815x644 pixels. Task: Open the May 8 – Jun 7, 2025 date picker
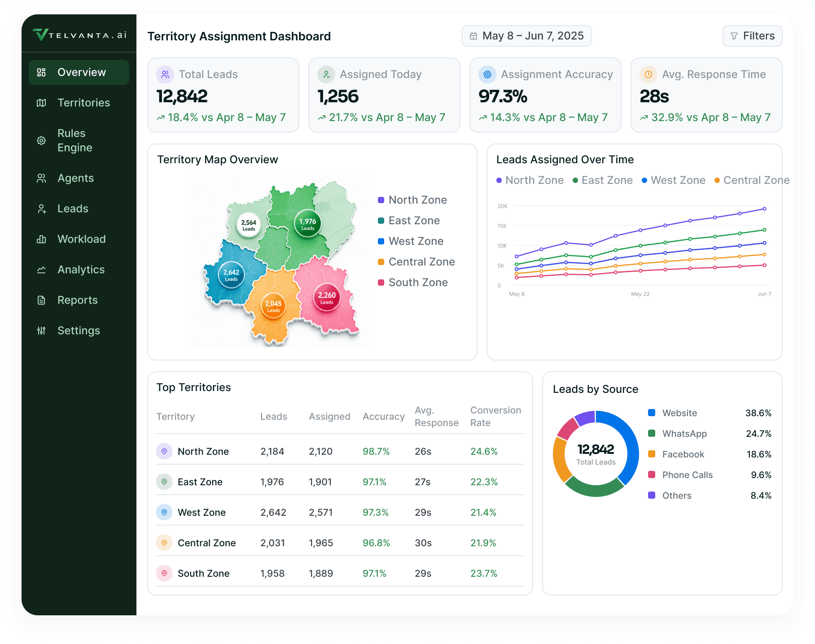click(527, 36)
